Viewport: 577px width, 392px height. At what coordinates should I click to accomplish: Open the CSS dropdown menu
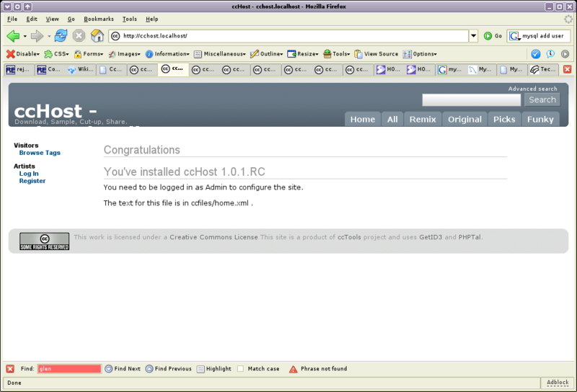click(x=56, y=54)
